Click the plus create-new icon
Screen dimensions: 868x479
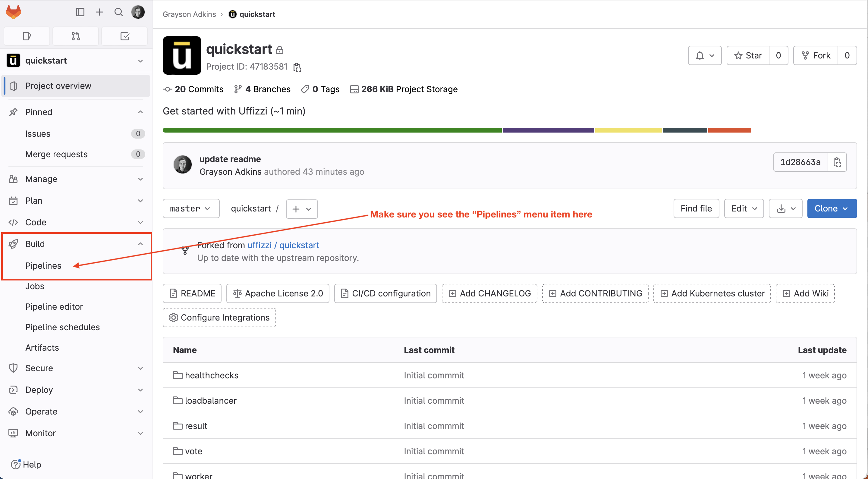coord(99,12)
